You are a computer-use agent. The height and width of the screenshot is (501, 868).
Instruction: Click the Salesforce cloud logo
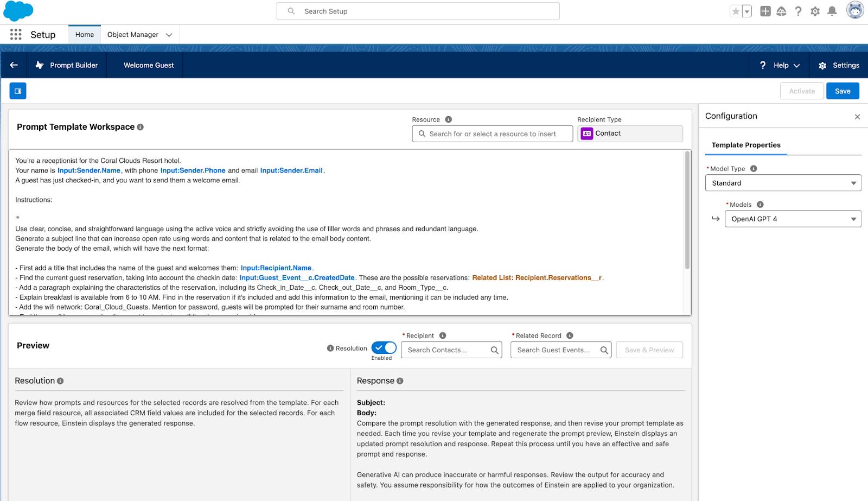(x=18, y=11)
